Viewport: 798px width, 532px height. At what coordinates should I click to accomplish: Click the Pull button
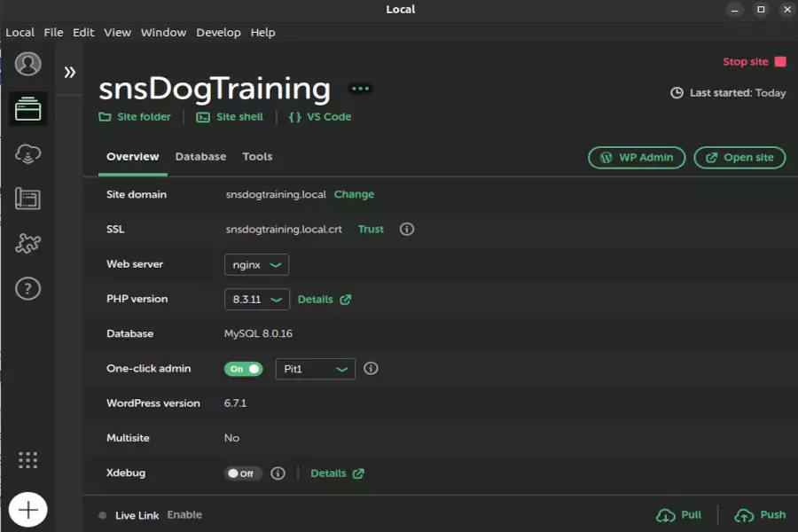[679, 515]
